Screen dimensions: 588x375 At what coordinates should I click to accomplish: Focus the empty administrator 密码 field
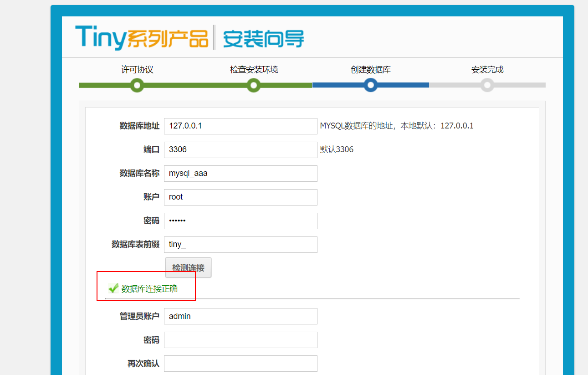240,340
